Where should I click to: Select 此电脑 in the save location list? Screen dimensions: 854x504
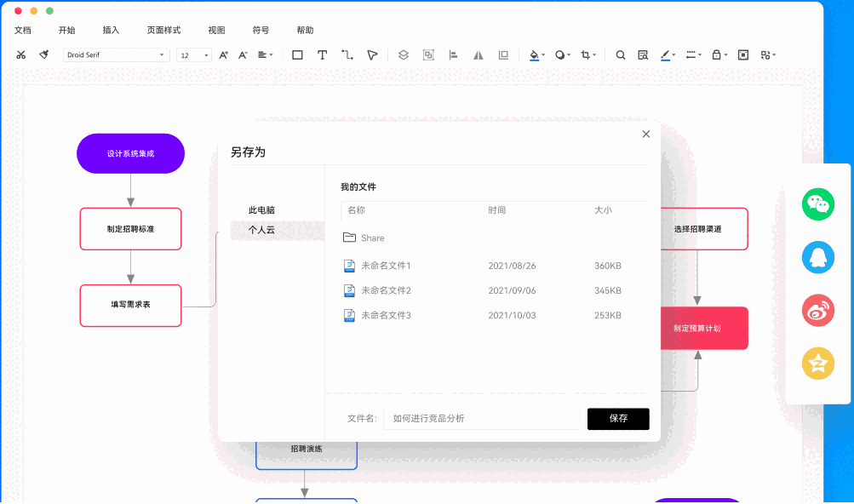click(261, 210)
